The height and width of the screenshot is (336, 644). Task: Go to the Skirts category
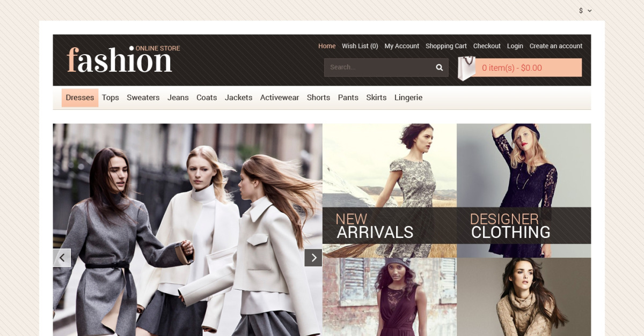(x=376, y=98)
